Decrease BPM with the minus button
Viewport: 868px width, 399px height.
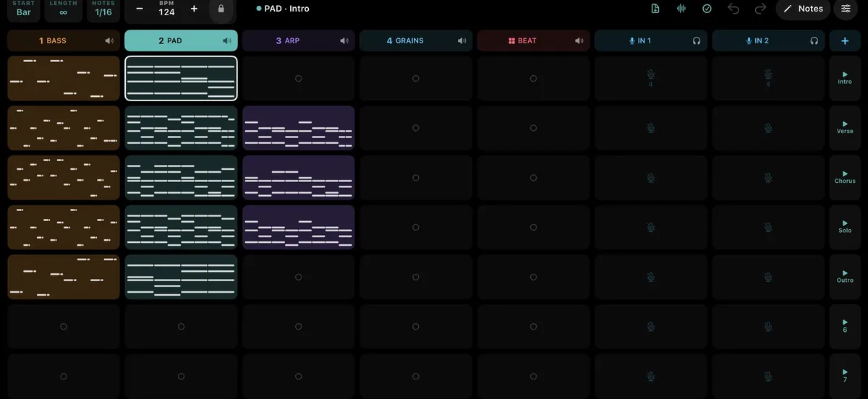tap(140, 9)
